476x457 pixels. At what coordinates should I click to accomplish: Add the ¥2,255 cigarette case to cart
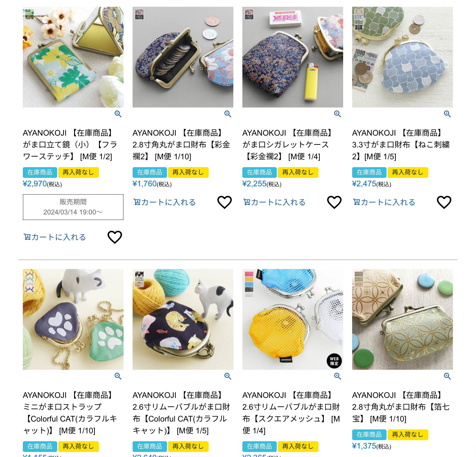(274, 202)
